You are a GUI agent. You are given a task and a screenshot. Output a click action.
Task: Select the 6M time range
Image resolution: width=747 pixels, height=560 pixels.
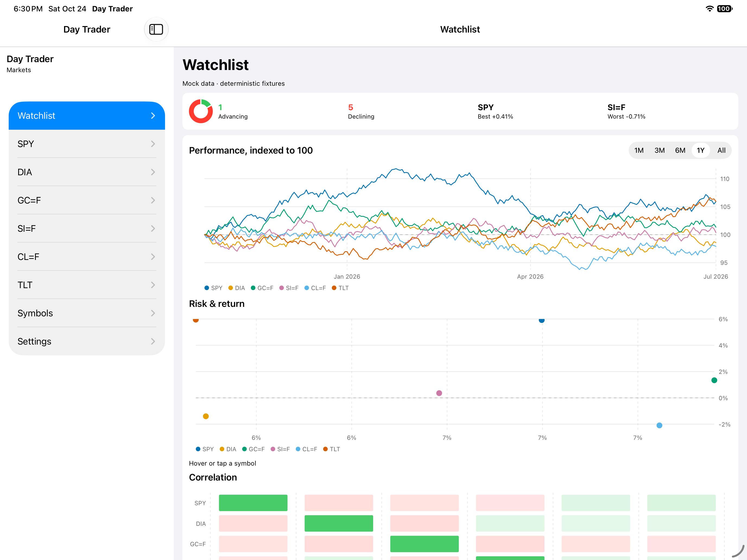(x=680, y=150)
